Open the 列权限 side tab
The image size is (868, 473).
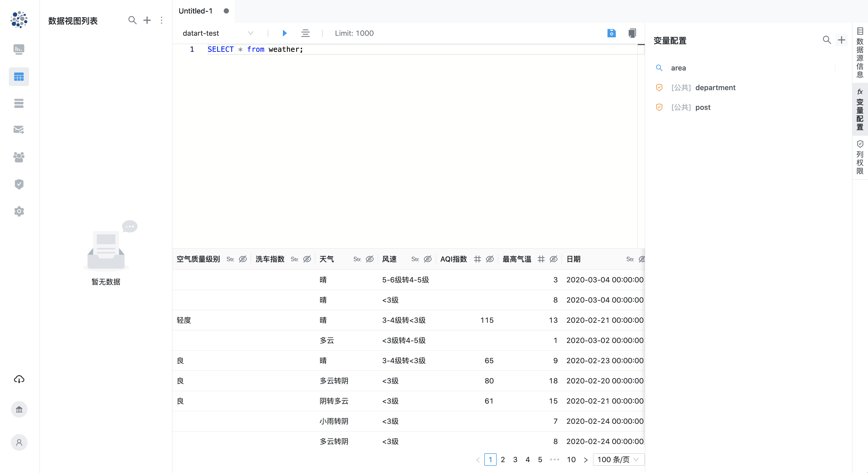860,158
